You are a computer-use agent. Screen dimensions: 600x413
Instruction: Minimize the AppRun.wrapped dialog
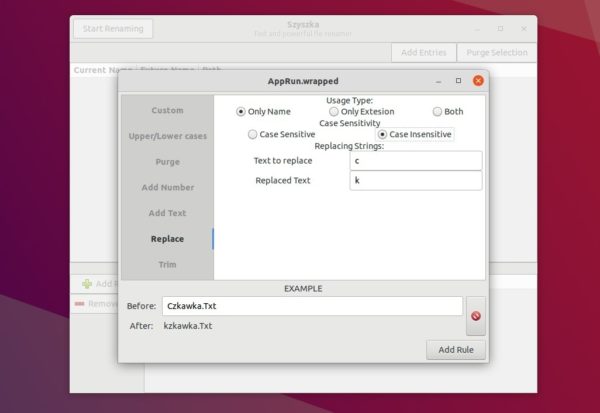coord(439,81)
